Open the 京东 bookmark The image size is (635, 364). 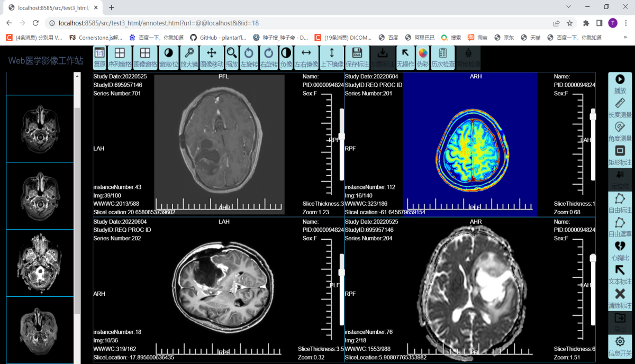[504, 38]
